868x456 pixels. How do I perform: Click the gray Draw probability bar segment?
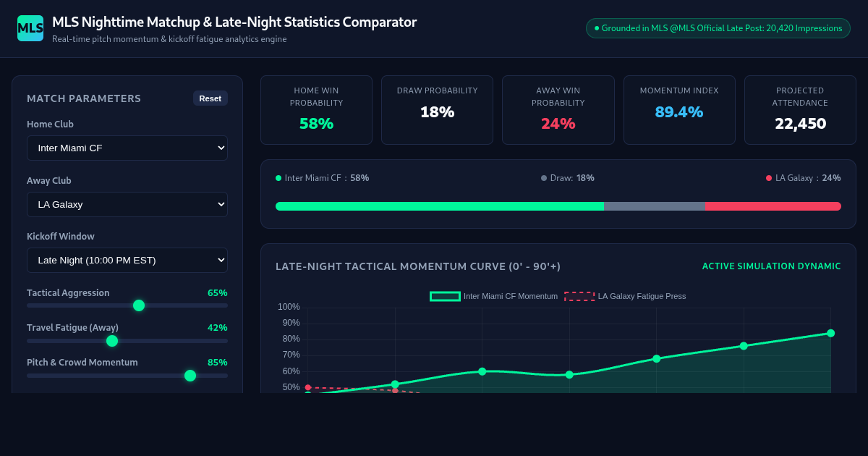655,206
